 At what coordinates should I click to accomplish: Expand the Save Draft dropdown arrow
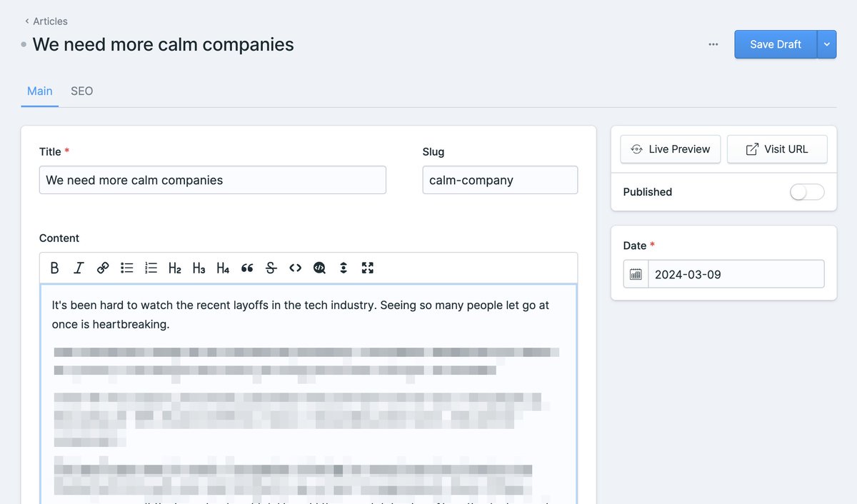[826, 44]
